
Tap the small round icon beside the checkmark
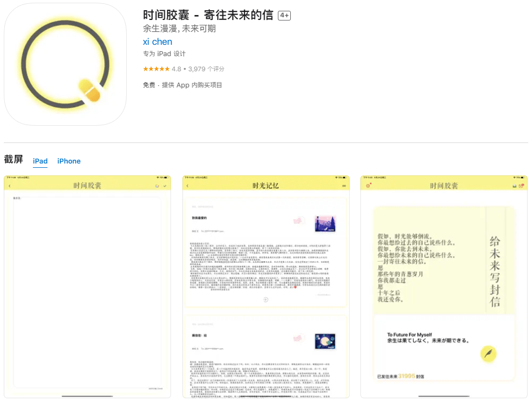157,186
